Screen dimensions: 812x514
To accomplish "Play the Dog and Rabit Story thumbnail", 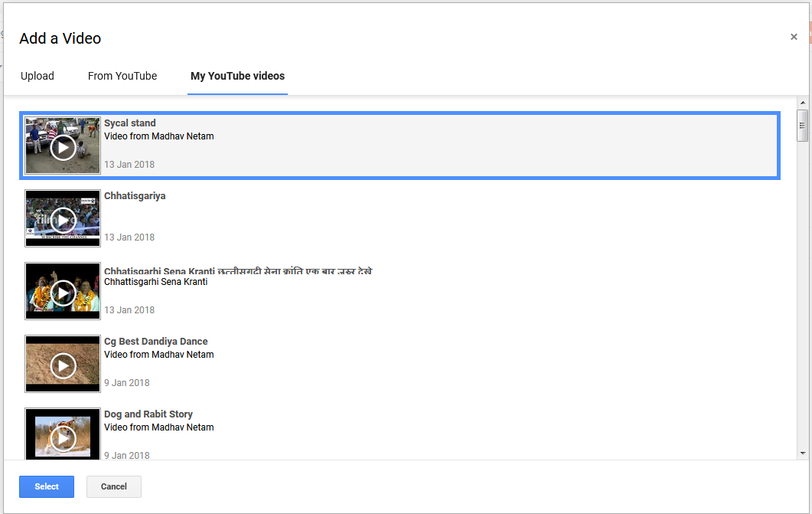I will coord(63,437).
